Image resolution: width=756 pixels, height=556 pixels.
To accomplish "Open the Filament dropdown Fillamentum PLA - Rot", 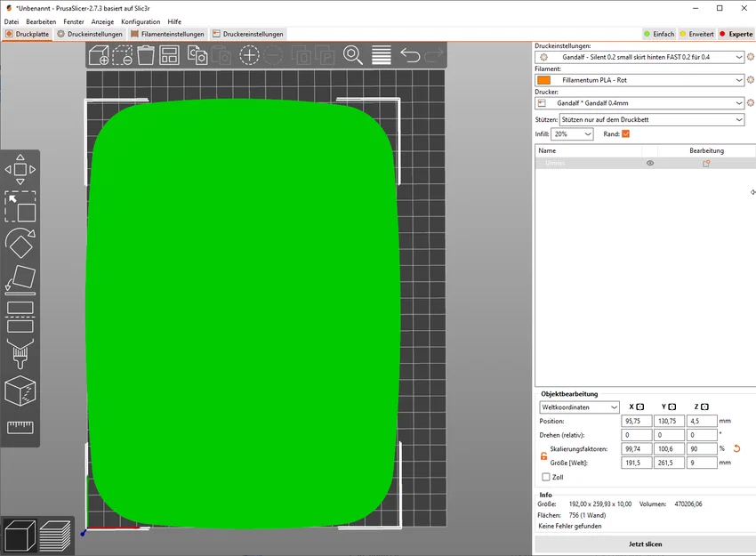I will (639, 80).
